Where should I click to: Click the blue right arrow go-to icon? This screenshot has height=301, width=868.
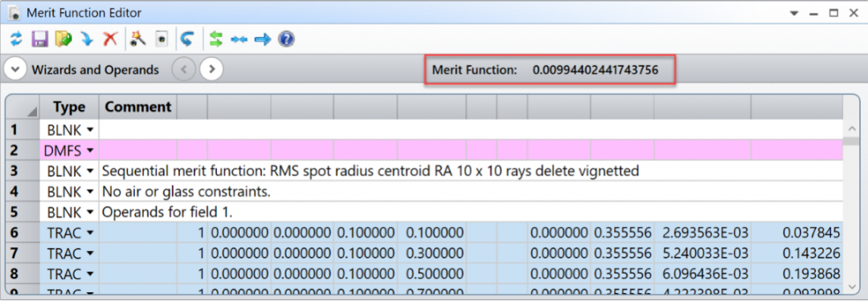262,40
